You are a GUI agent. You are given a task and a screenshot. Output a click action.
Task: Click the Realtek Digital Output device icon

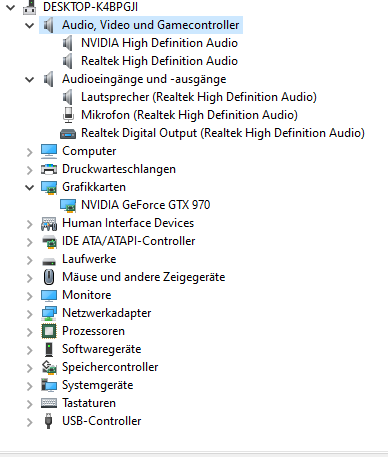(x=68, y=134)
